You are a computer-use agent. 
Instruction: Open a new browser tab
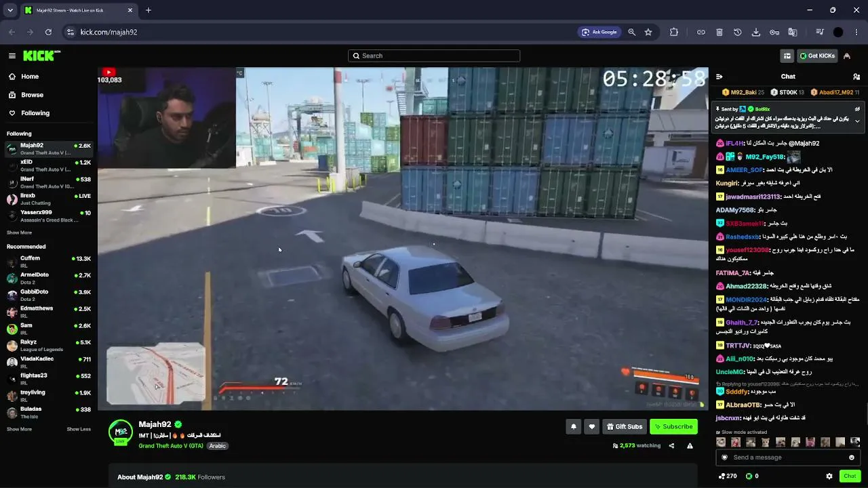149,10
